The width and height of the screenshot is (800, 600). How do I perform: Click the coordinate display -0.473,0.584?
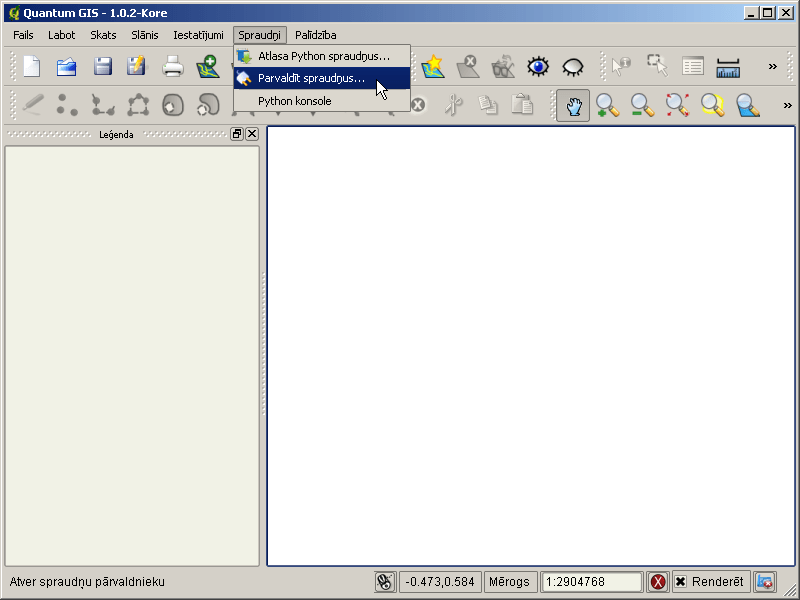tap(440, 582)
